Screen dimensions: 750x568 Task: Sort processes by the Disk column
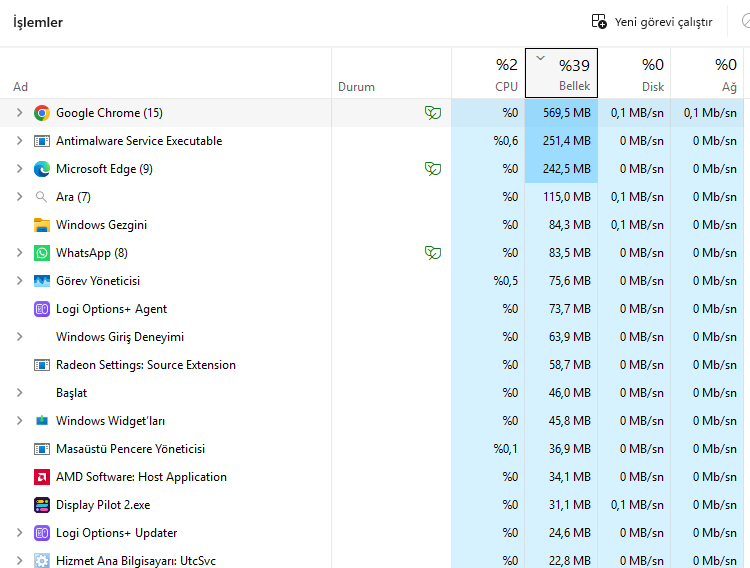tap(634, 73)
